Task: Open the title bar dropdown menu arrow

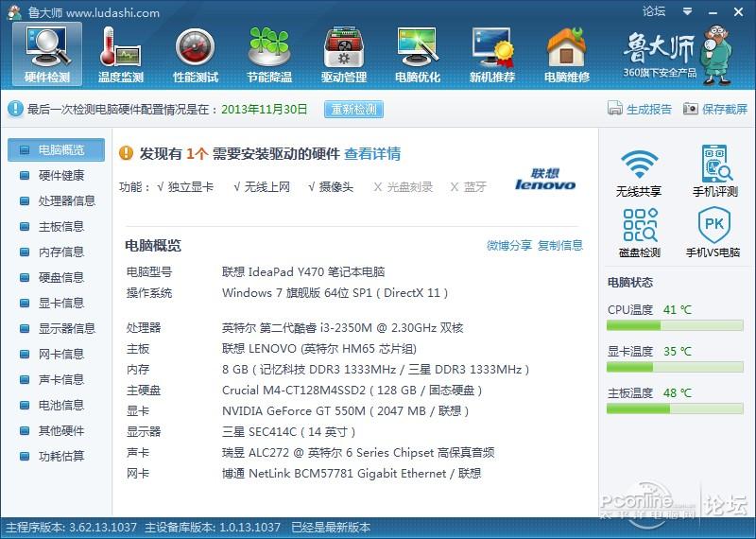Action: pos(688,11)
